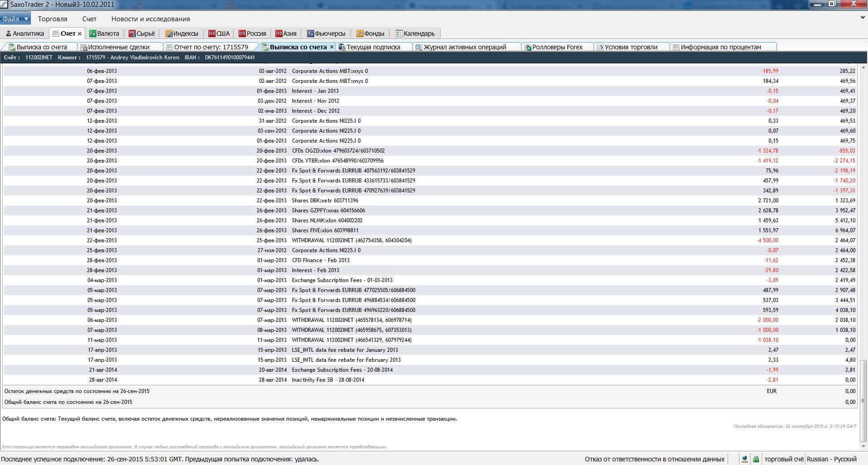Viewport: 868px width, 465px height.
Task: Click the CFD icon on the Россия tab
Action: [x=242, y=34]
